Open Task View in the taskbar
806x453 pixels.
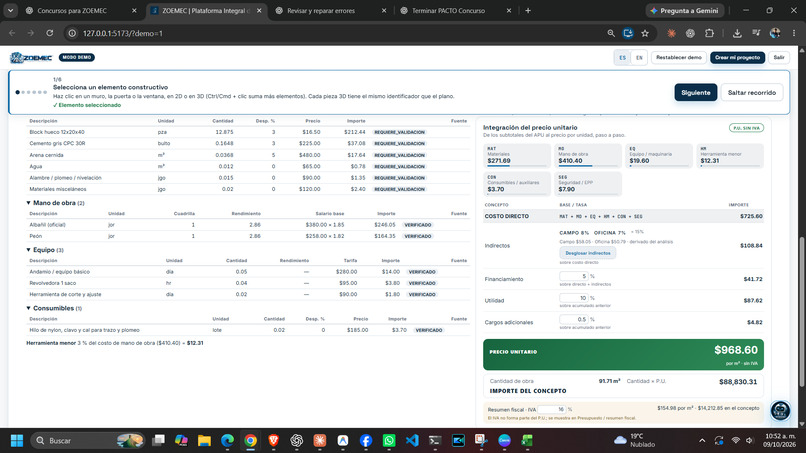[158, 441]
